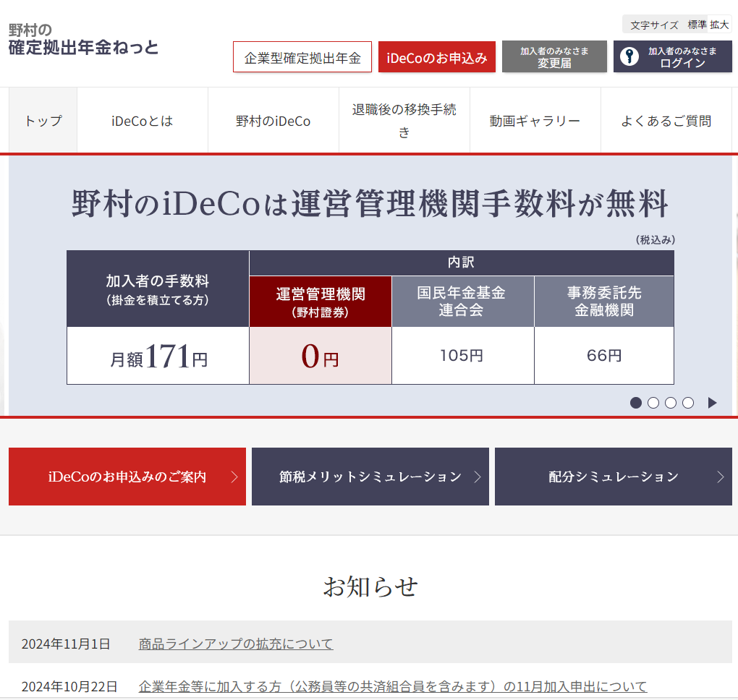This screenshot has width=738, height=700.
Task: Open 退職後の移換手続き menu item
Action: point(404,121)
